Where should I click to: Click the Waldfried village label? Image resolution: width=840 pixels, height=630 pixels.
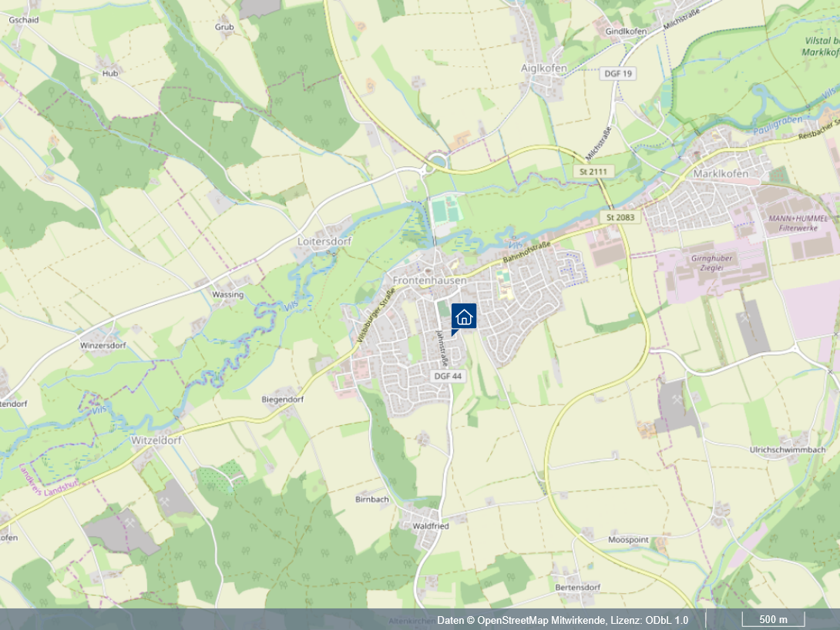coord(425,526)
